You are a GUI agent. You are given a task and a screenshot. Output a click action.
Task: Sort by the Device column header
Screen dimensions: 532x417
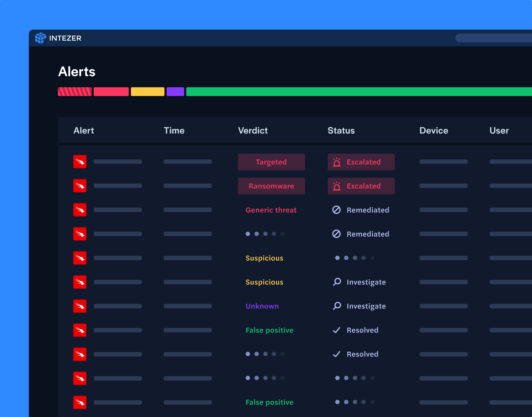pos(434,131)
